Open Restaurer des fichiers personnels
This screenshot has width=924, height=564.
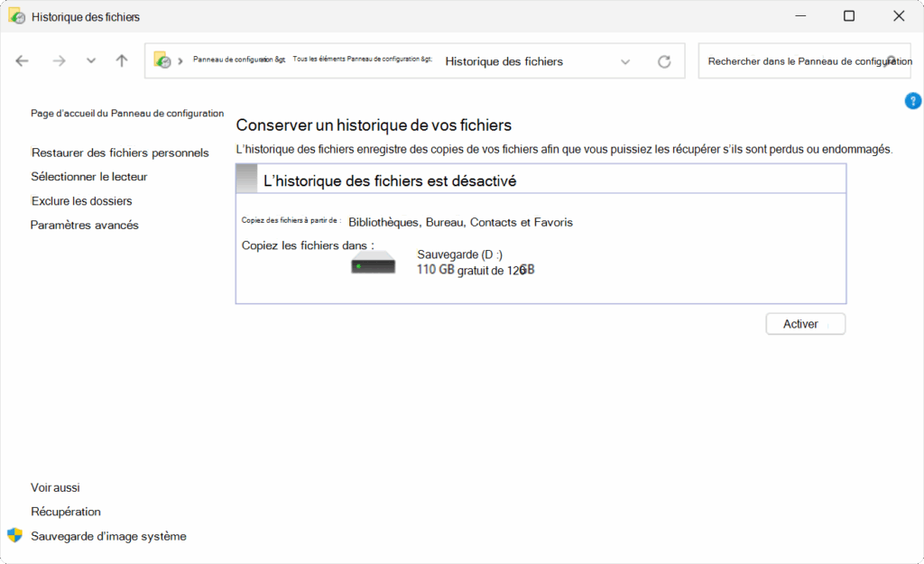click(120, 153)
